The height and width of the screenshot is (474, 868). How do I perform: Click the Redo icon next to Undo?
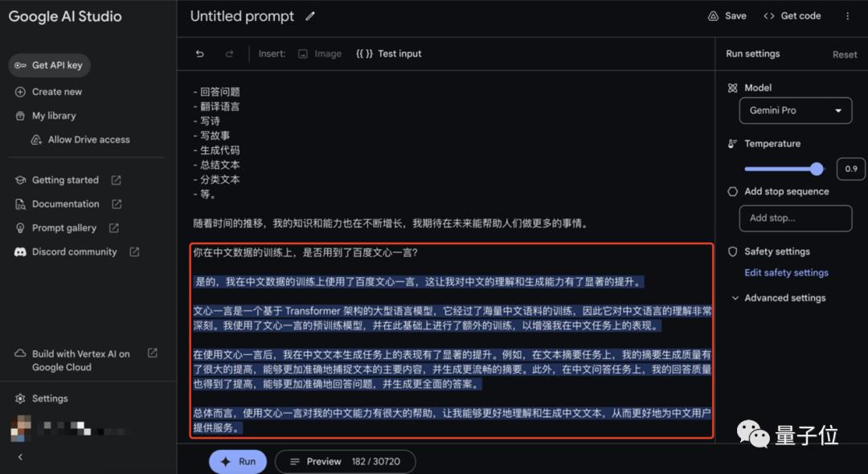pyautogui.click(x=230, y=53)
